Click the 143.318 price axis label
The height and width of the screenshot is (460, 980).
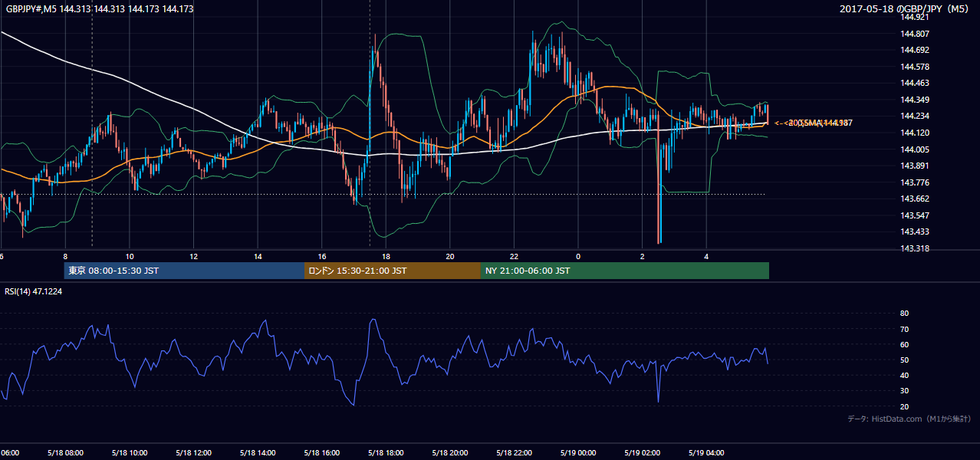916,248
